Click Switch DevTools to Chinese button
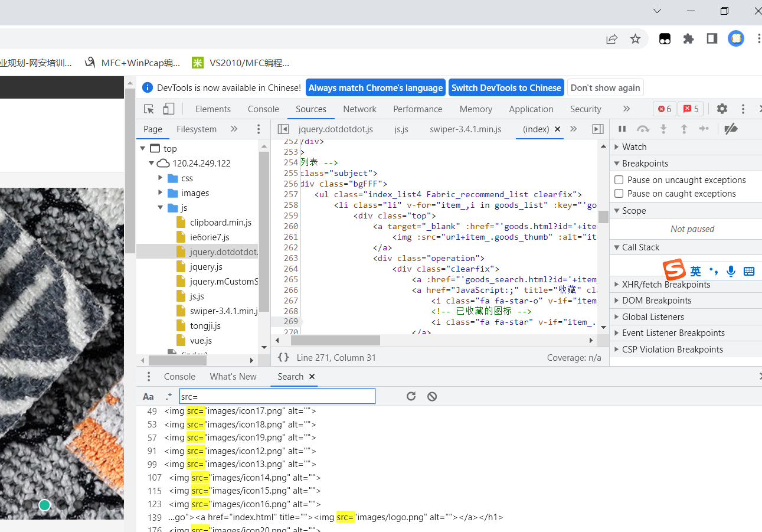The width and height of the screenshot is (762, 532). click(506, 88)
